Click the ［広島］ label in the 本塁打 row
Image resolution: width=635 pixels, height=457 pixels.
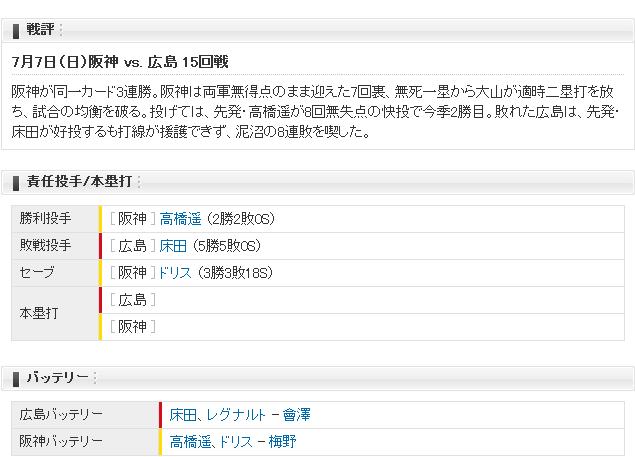coord(133,300)
